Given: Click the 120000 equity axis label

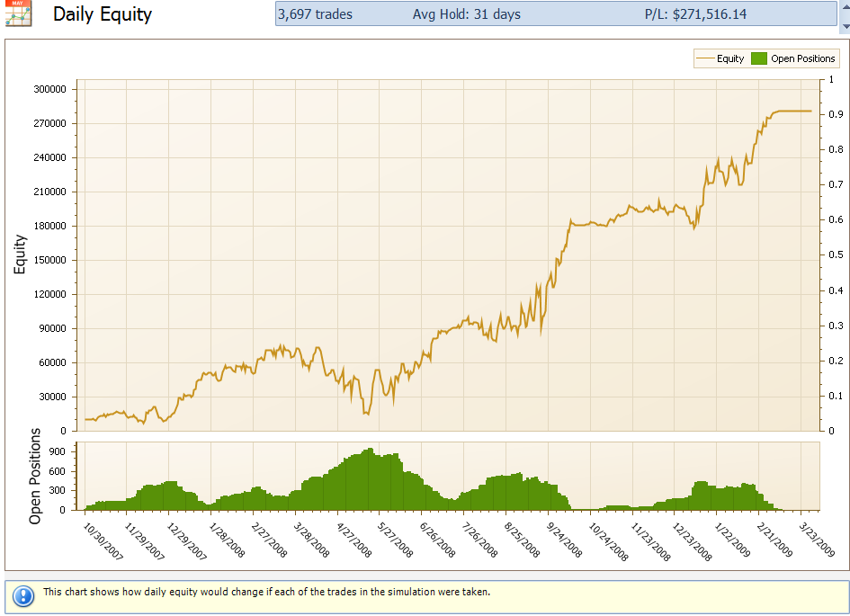Looking at the screenshot, I should pyautogui.click(x=49, y=294).
